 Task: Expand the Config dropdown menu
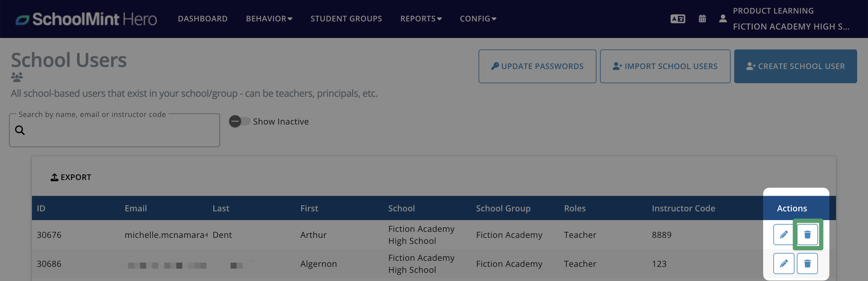point(478,19)
